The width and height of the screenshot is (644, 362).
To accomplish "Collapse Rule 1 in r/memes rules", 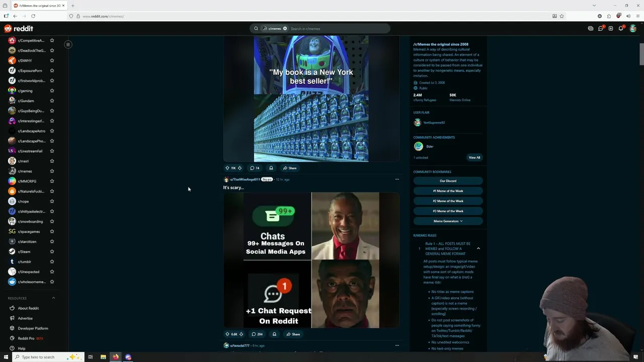I will tap(478, 248).
